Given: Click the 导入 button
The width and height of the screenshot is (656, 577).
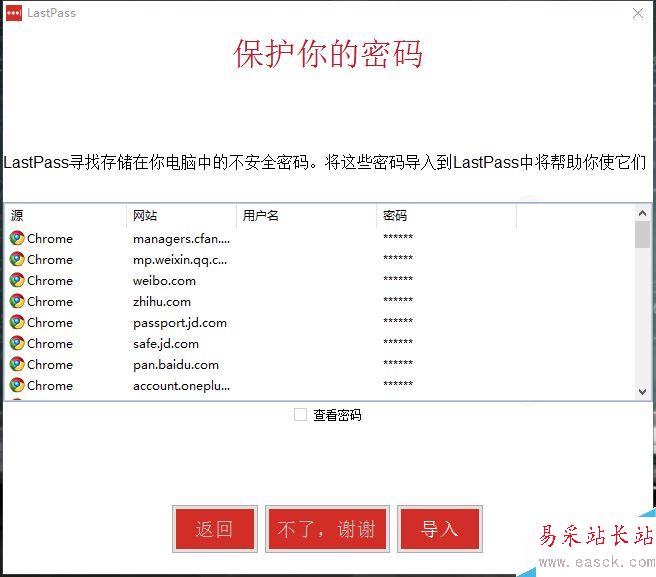Looking at the screenshot, I should click(440, 529).
